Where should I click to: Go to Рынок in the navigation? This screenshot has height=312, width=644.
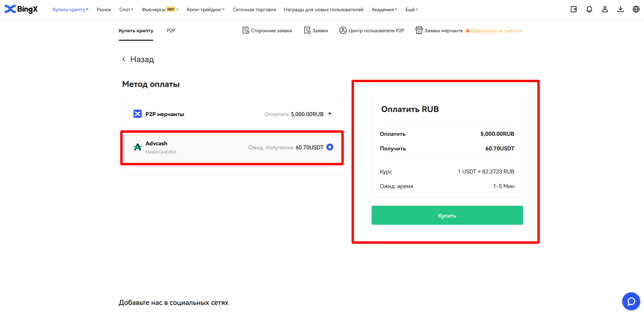[104, 10]
